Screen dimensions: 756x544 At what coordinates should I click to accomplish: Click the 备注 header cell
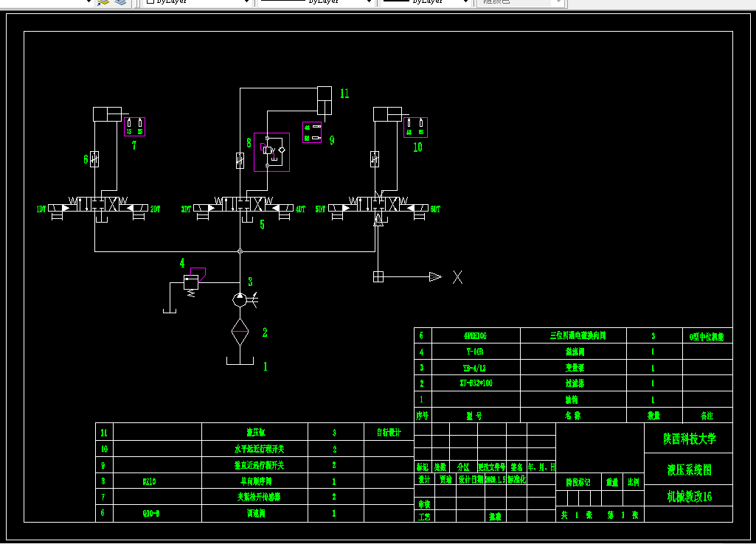pos(707,415)
